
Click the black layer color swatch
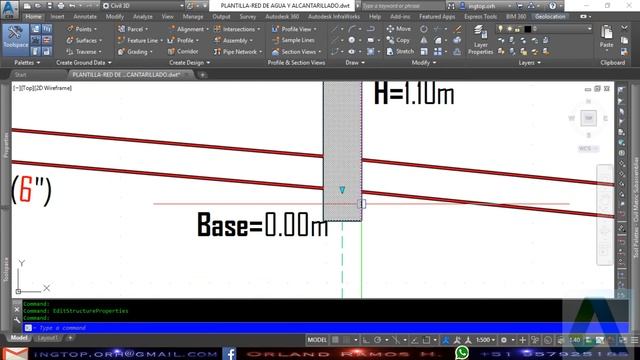527,29
